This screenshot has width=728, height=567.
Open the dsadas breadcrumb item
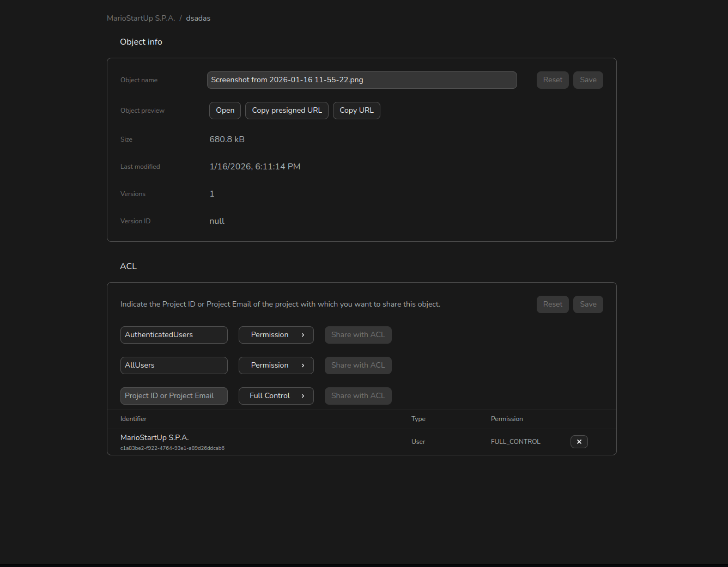(x=198, y=18)
